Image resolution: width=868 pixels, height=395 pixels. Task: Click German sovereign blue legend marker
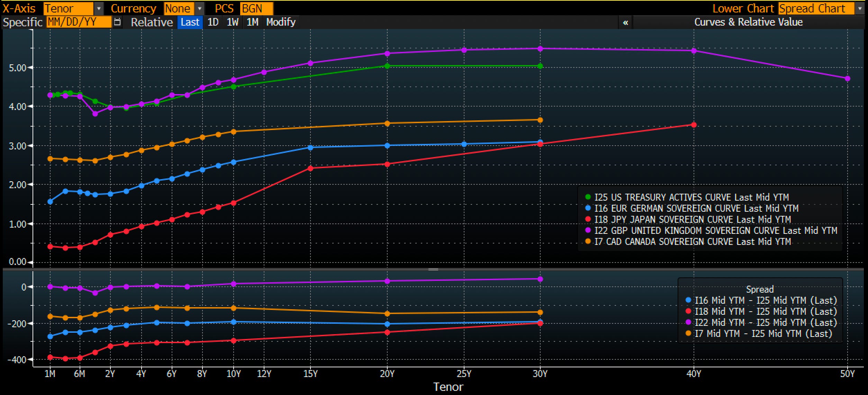(x=588, y=208)
